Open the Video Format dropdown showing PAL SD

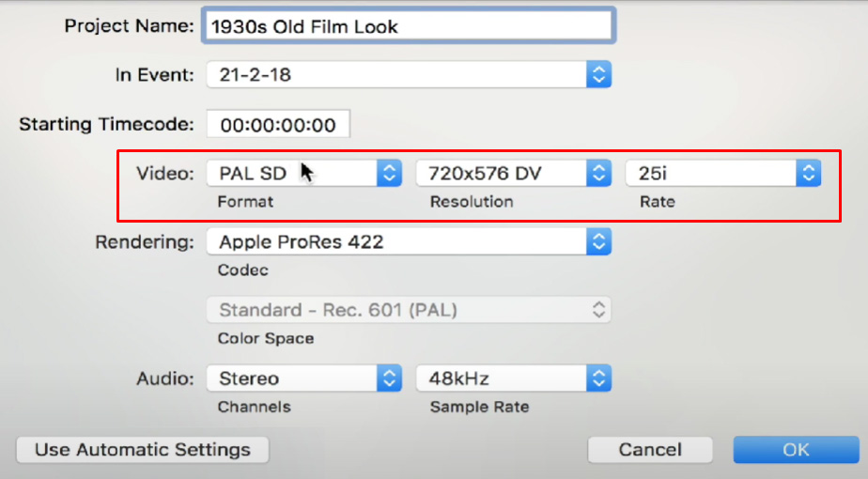point(304,174)
